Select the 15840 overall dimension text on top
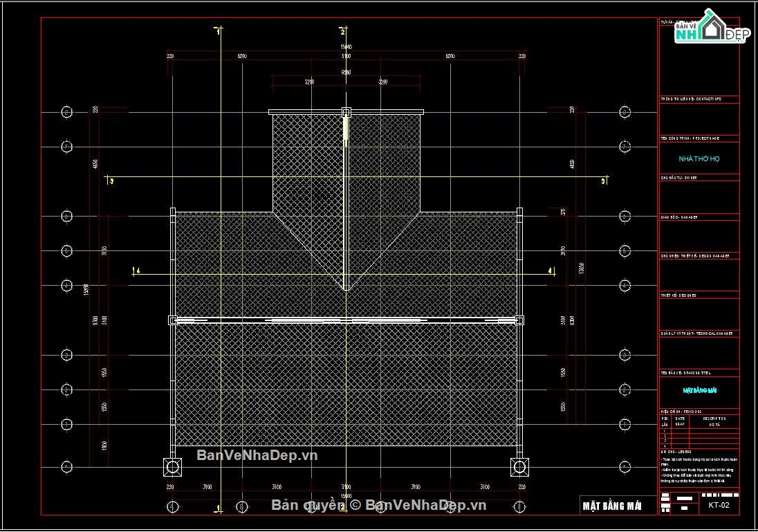Screen dimensions: 758x532 346,47
